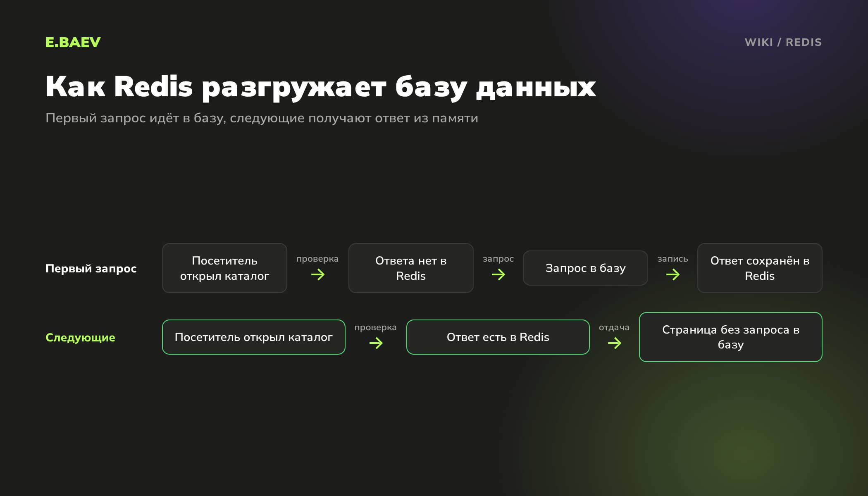Click the arrow under the "запись" label

tap(673, 274)
